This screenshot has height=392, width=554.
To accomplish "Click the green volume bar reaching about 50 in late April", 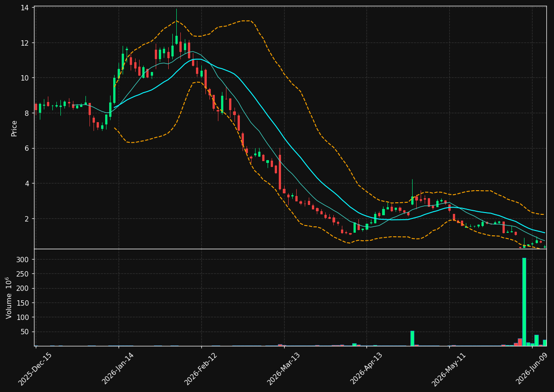I will [412, 338].
